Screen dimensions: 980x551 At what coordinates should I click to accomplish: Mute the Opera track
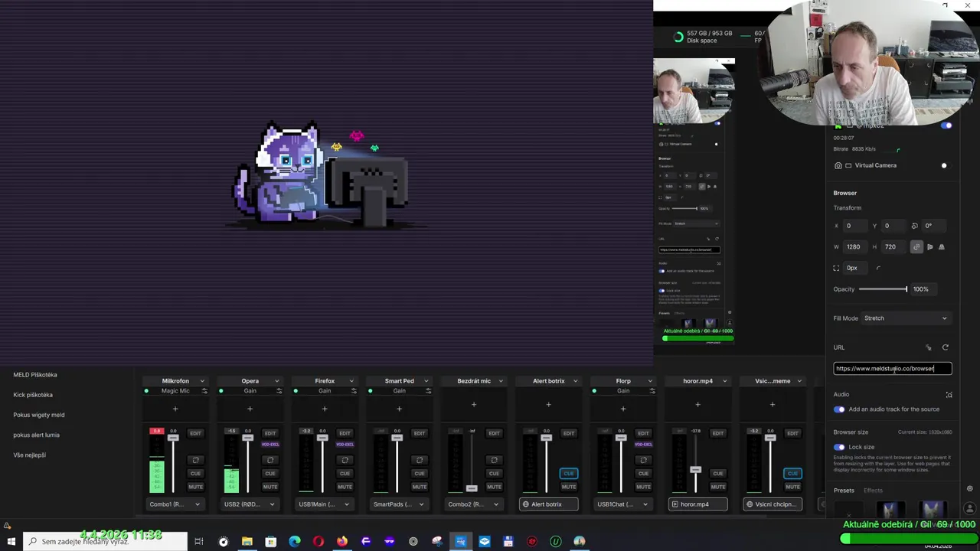270,487
